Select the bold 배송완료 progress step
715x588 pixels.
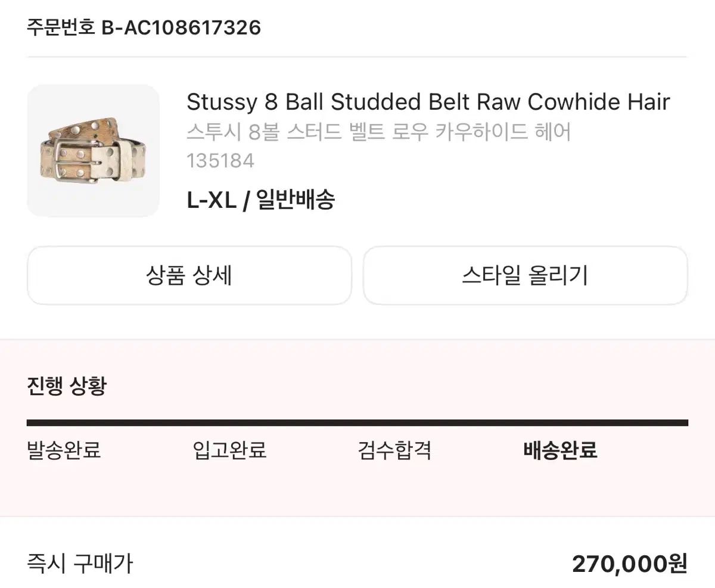(560, 450)
